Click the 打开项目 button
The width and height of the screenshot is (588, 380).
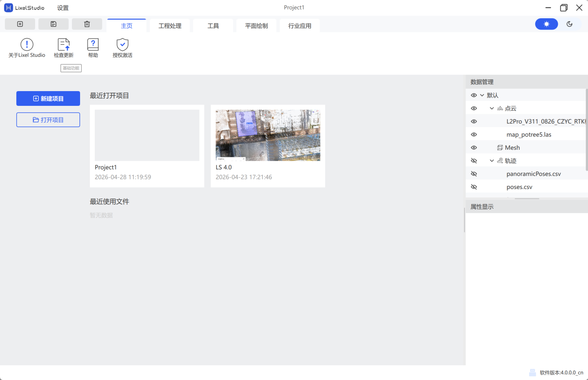[48, 120]
